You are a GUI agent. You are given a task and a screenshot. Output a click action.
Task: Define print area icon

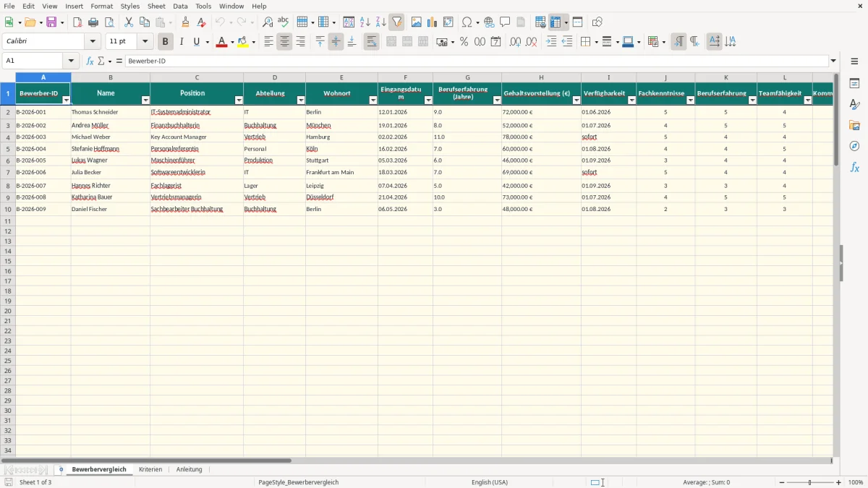tap(540, 22)
